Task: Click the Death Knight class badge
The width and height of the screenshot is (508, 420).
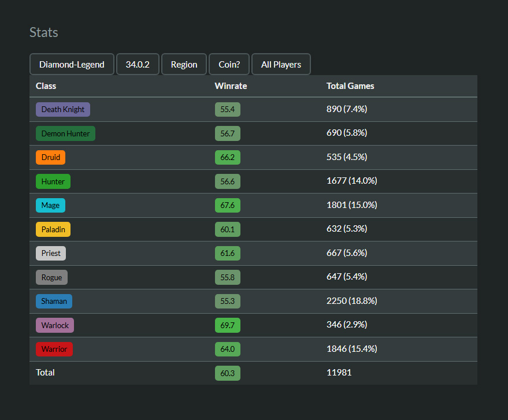Action: pyautogui.click(x=63, y=109)
